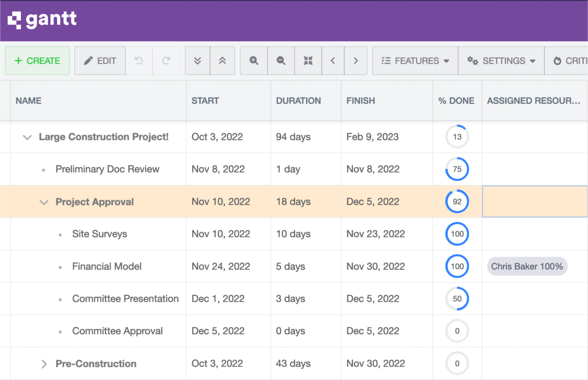Viewport: 588px width, 380px height.
Task: Zoom in on the timeline
Action: click(x=253, y=61)
